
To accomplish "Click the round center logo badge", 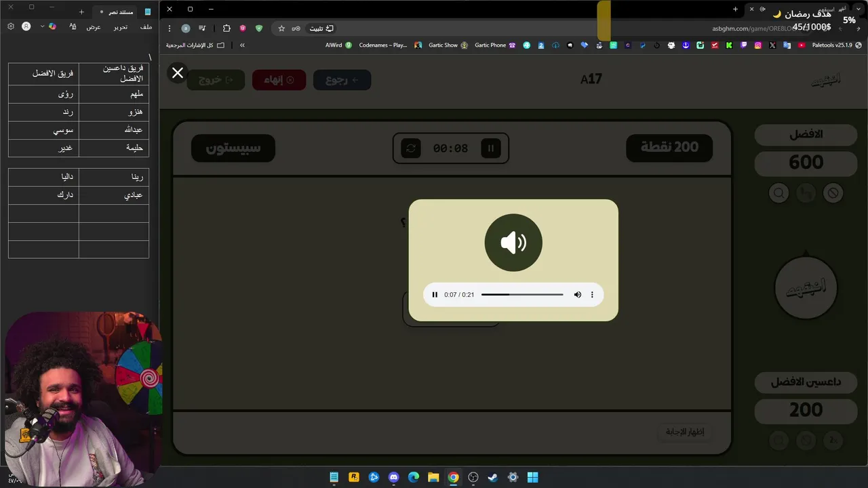I will click(806, 287).
